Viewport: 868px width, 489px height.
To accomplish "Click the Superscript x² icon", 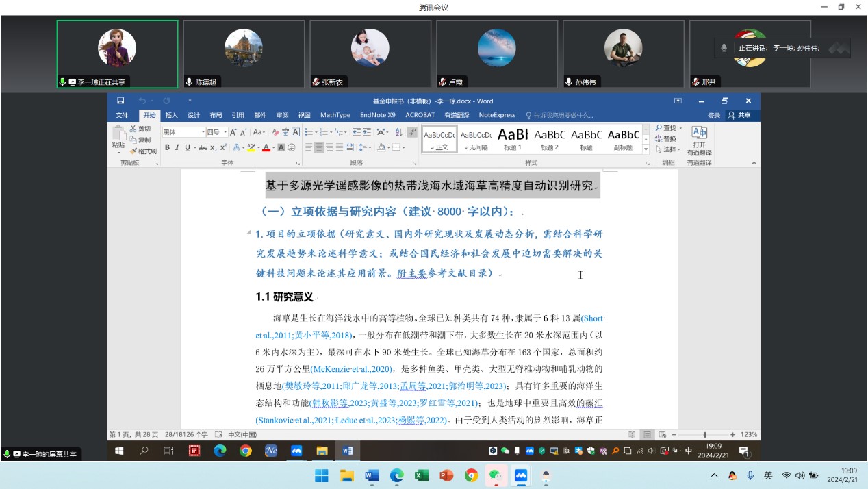I will click(223, 147).
